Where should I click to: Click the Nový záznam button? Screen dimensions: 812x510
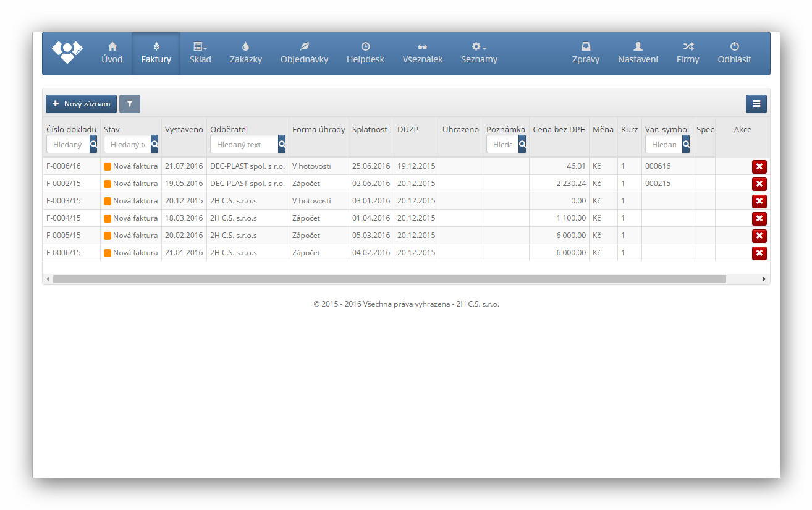tap(82, 104)
